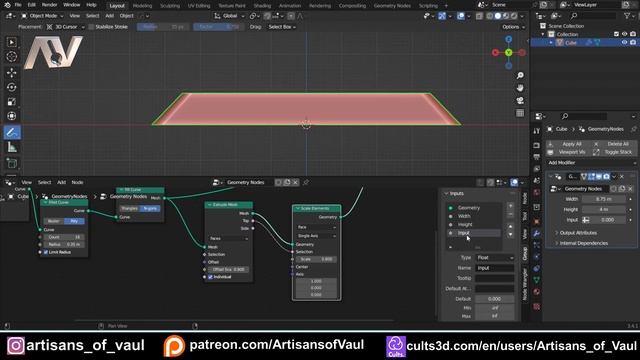640x360 pixels.
Task: Click the Add Modifier button
Action: (591, 163)
